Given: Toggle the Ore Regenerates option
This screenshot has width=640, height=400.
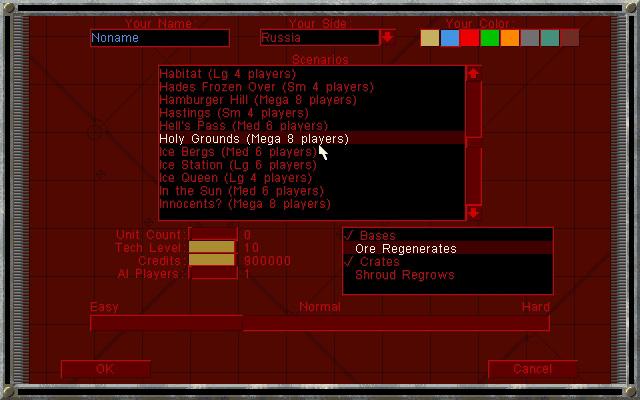Looking at the screenshot, I should pos(448,249).
